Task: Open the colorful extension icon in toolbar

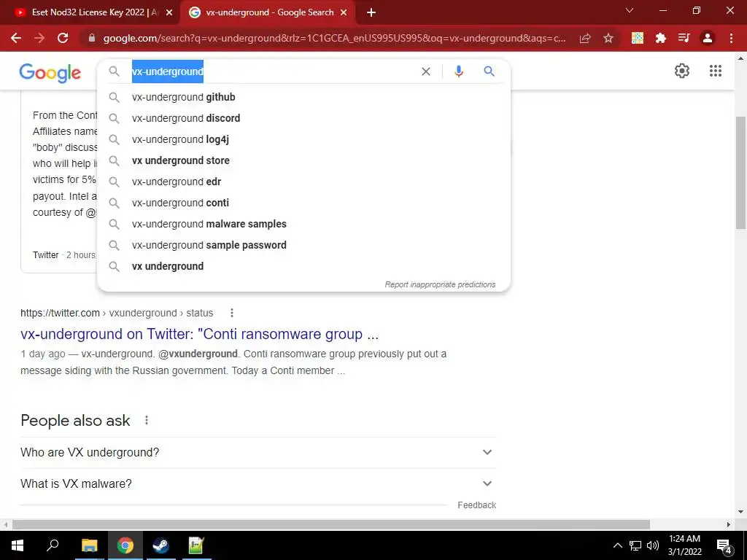Action: pyautogui.click(x=638, y=38)
